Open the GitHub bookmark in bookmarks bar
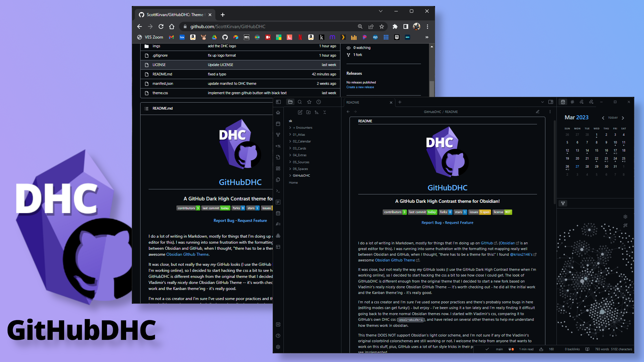Viewport: 644px width, 362px height. point(225,37)
